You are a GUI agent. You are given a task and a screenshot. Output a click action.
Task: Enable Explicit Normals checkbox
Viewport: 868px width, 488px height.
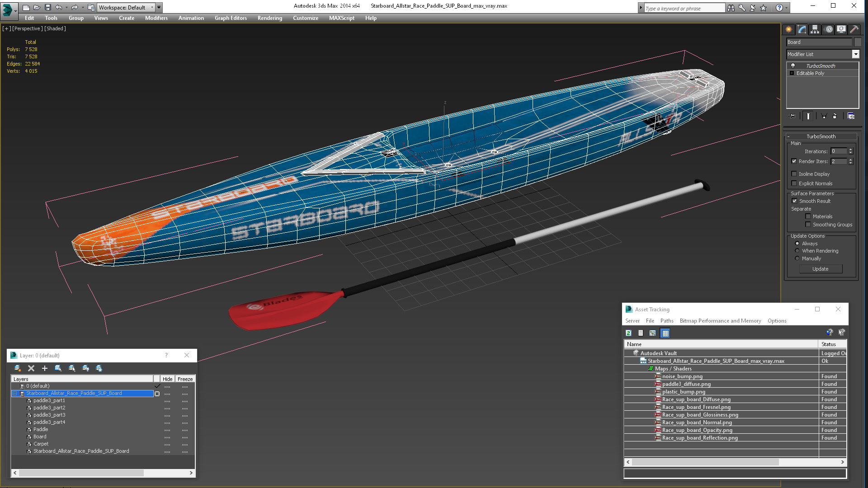tap(794, 183)
